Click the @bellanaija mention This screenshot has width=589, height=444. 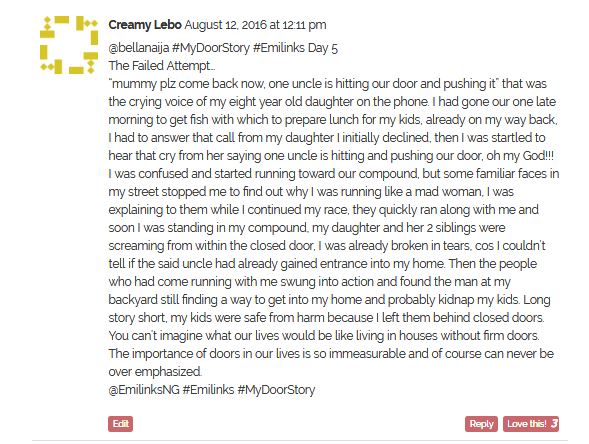pyautogui.click(x=139, y=48)
